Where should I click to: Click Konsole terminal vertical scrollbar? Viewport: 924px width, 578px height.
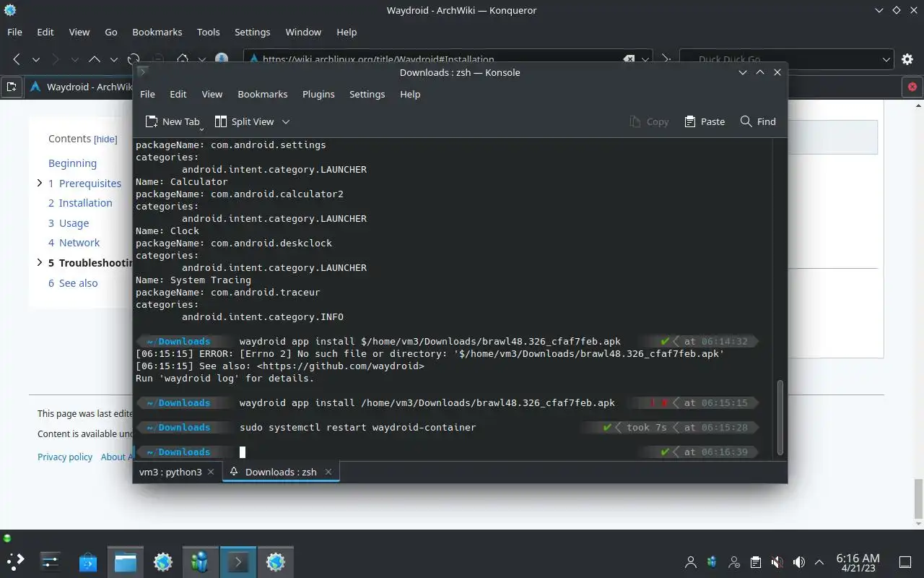click(x=780, y=418)
